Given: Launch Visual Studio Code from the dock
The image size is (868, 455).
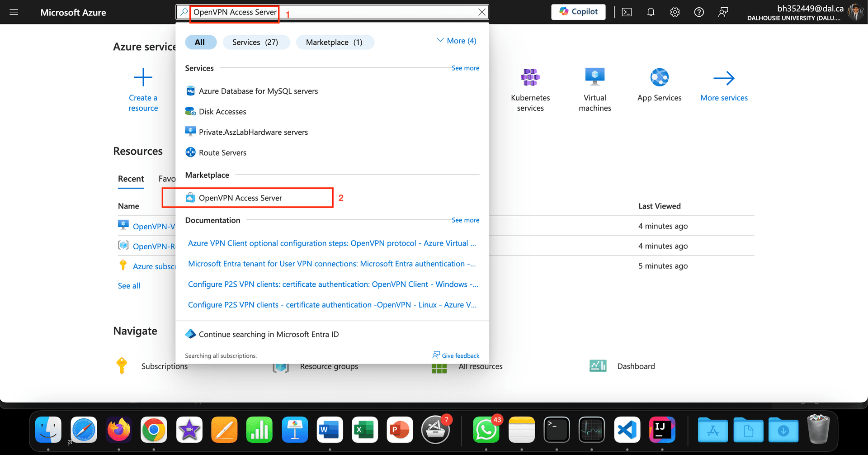Looking at the screenshot, I should tap(627, 430).
